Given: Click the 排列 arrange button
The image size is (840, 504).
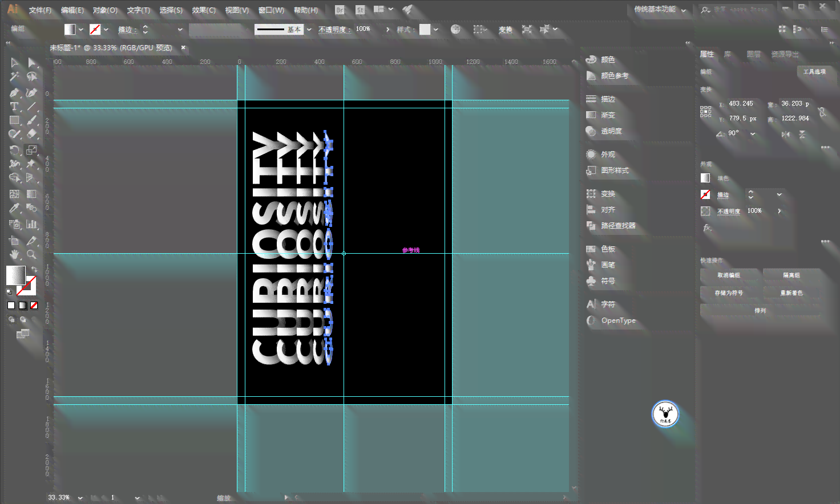Looking at the screenshot, I should (760, 311).
